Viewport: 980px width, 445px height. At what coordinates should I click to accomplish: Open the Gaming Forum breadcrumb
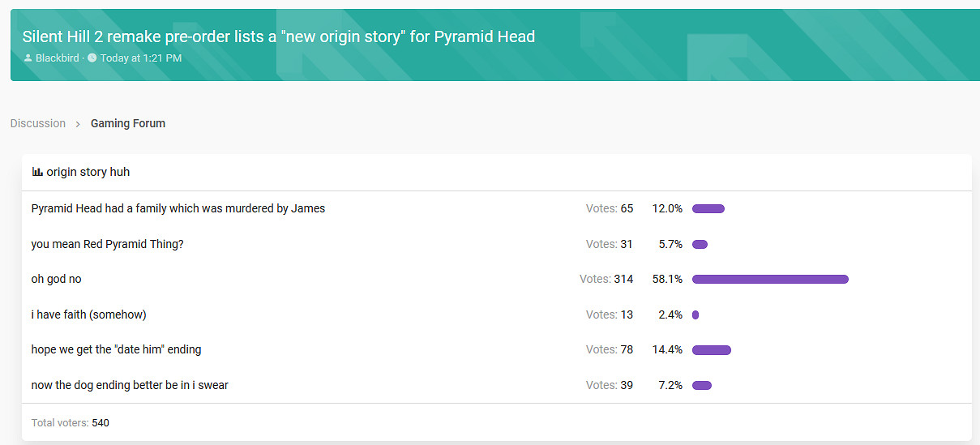click(x=128, y=123)
